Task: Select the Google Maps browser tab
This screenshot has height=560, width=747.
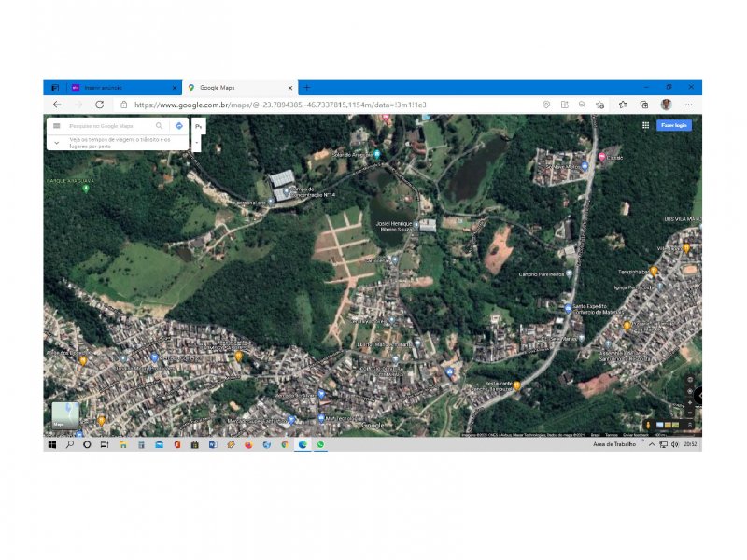Action: click(241, 88)
